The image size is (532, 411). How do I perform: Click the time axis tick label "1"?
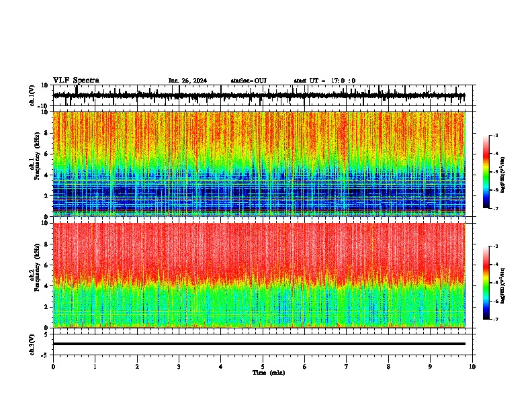click(95, 367)
